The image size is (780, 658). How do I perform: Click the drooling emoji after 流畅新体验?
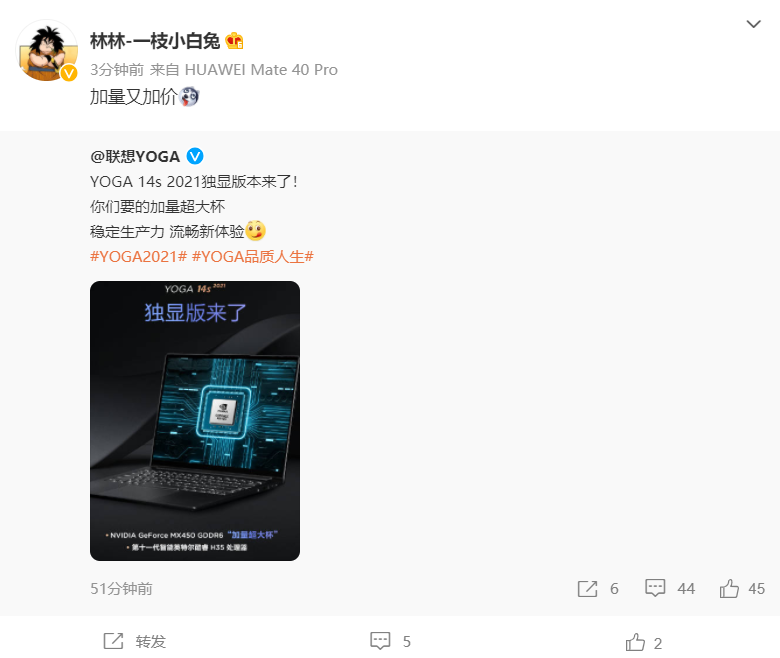click(256, 231)
